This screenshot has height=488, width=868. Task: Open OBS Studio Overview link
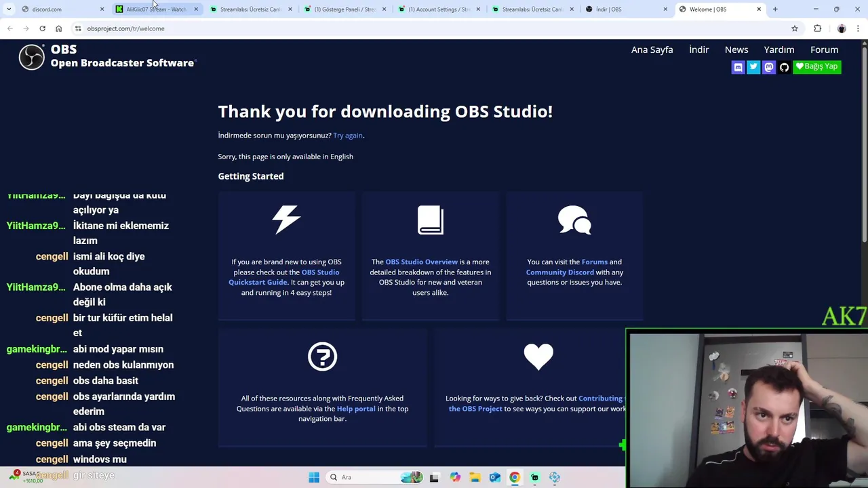pos(421,262)
